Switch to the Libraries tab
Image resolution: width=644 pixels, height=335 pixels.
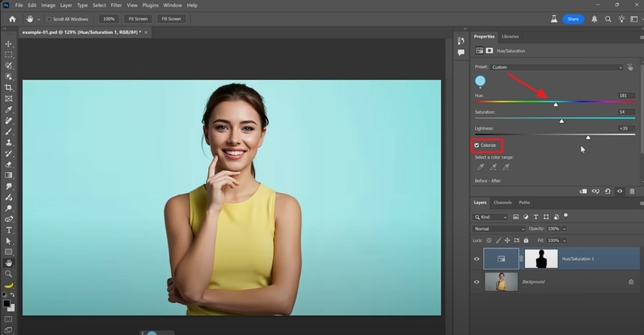pos(510,36)
